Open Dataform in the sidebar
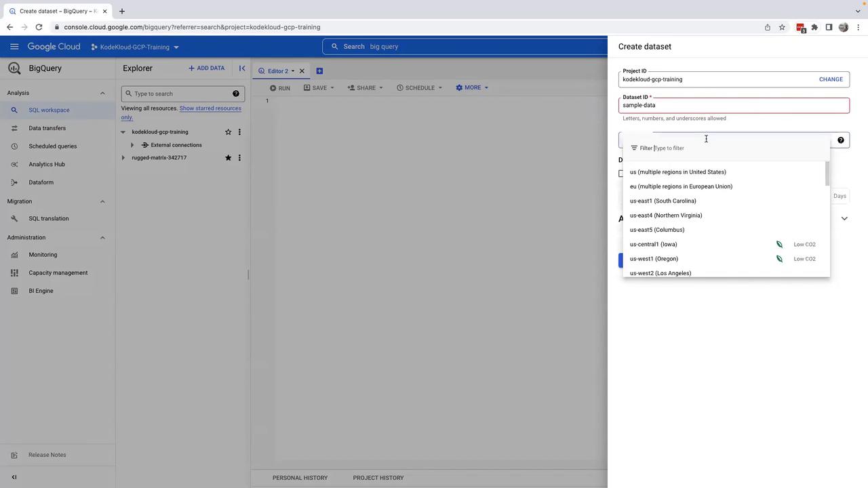 pos(58,182)
